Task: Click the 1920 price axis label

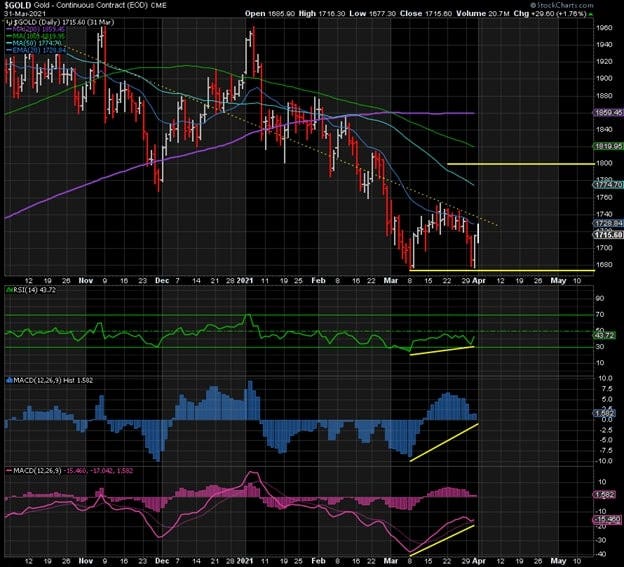Action: [x=604, y=62]
